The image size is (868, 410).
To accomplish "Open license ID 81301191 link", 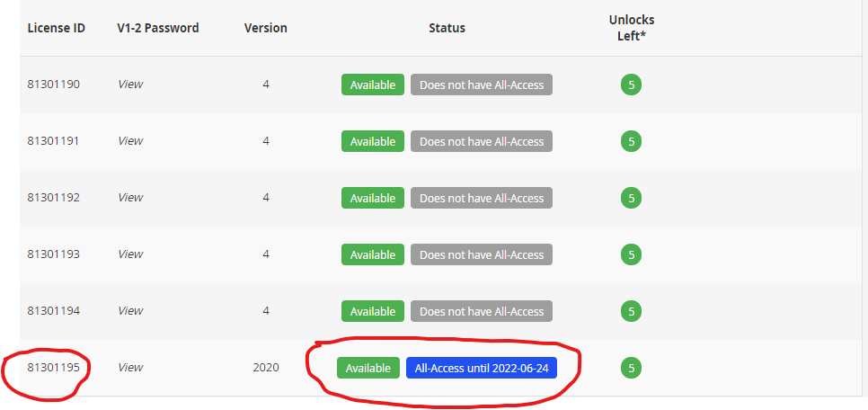I will pos(53,141).
